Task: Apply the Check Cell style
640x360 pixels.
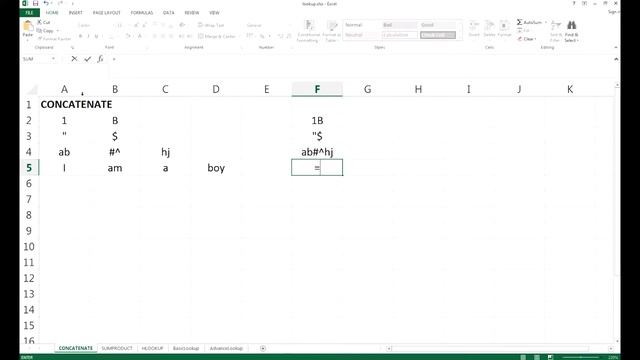Action: (x=438, y=35)
